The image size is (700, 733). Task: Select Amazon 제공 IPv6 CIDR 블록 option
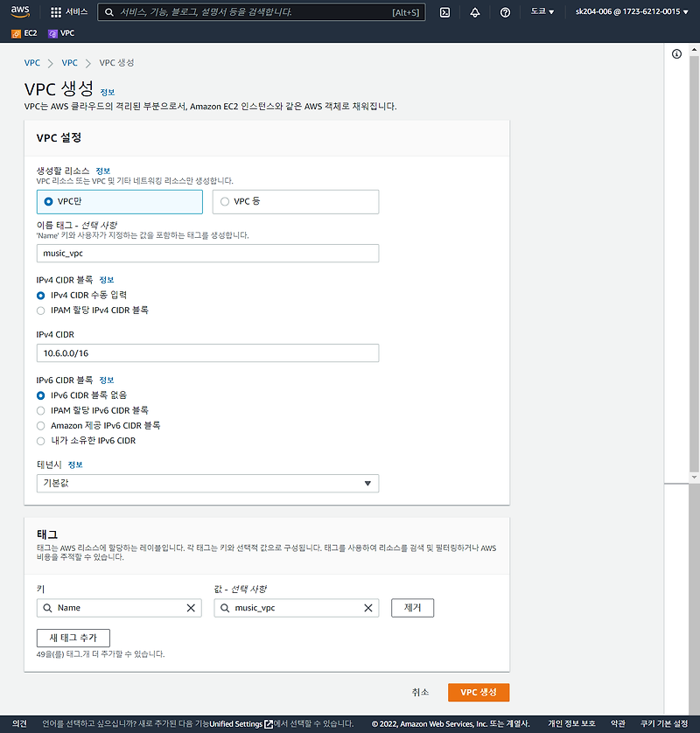click(39, 425)
